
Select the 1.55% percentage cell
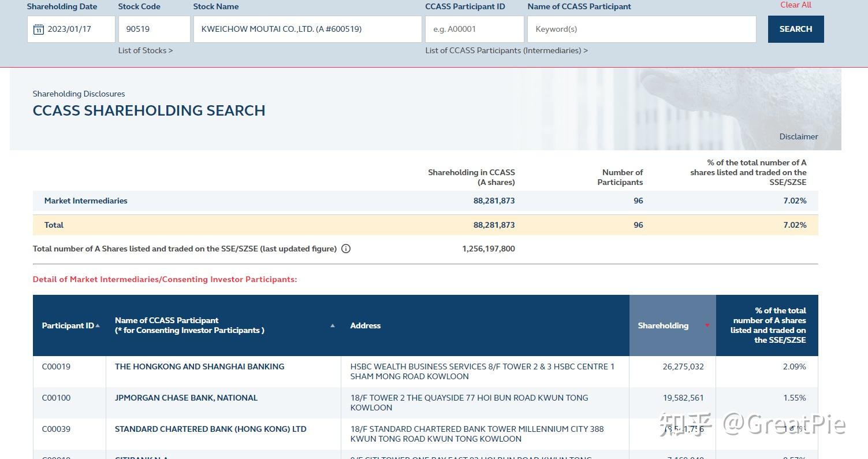click(x=795, y=398)
